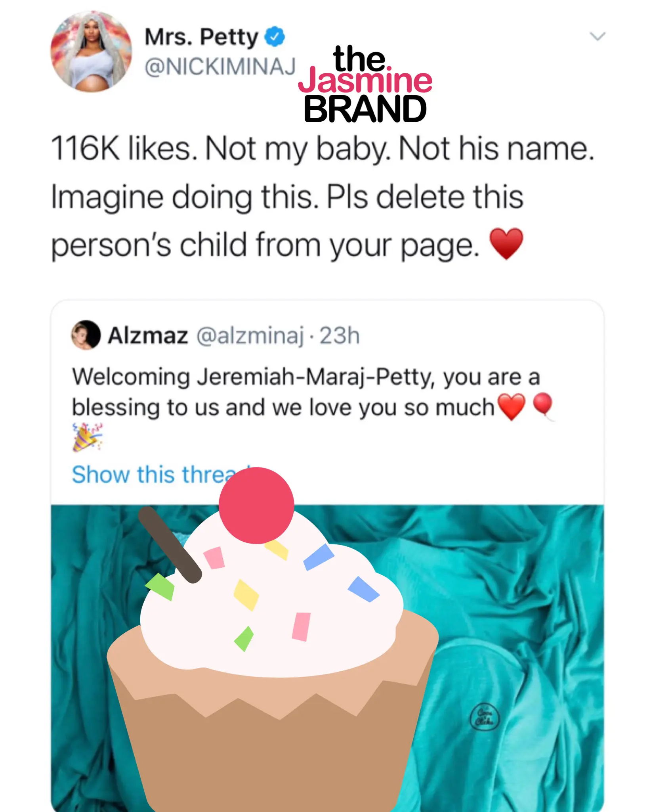
Task: Click the red balloon emoji
Action: tap(542, 405)
